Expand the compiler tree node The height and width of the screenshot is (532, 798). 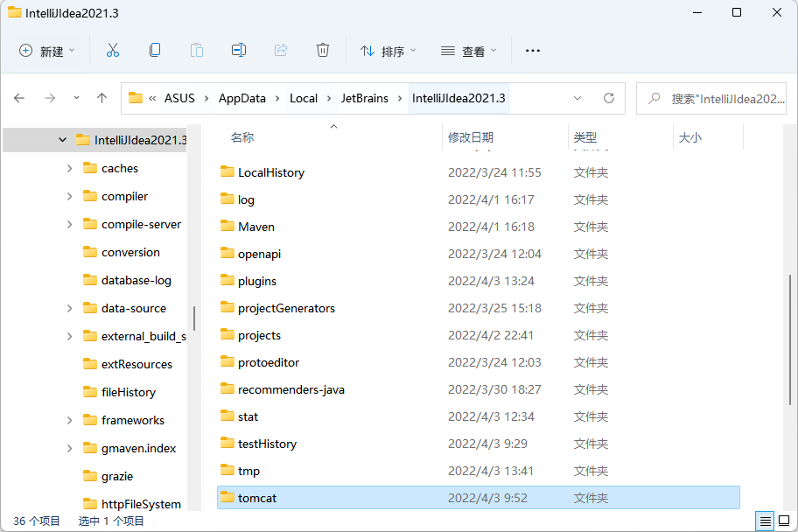pyautogui.click(x=70, y=196)
